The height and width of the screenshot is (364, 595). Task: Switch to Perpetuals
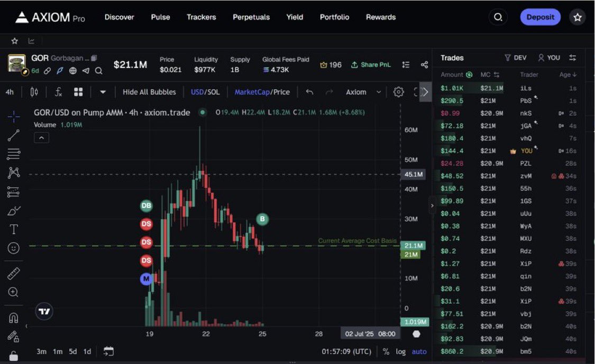pyautogui.click(x=251, y=17)
